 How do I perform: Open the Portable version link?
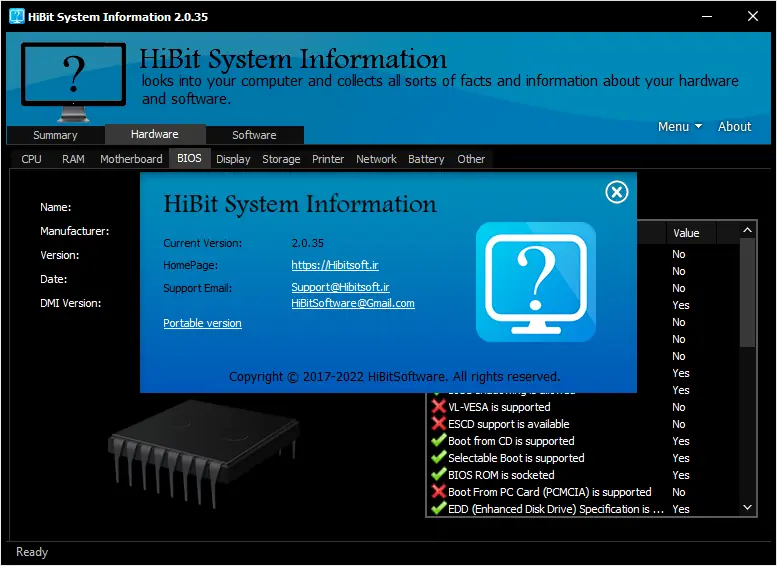click(x=202, y=323)
